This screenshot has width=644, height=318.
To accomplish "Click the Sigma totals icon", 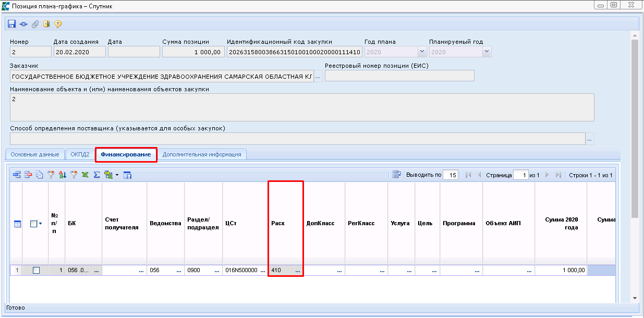I will pos(96,175).
